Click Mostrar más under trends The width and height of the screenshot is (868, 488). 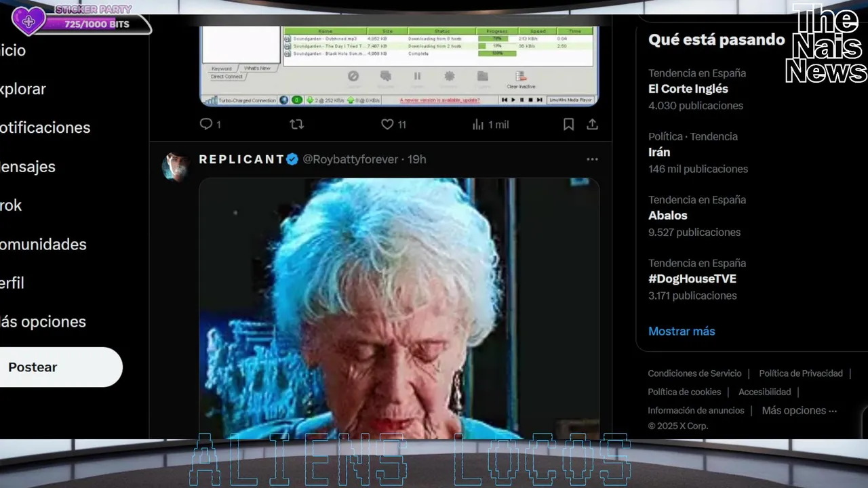(x=682, y=331)
